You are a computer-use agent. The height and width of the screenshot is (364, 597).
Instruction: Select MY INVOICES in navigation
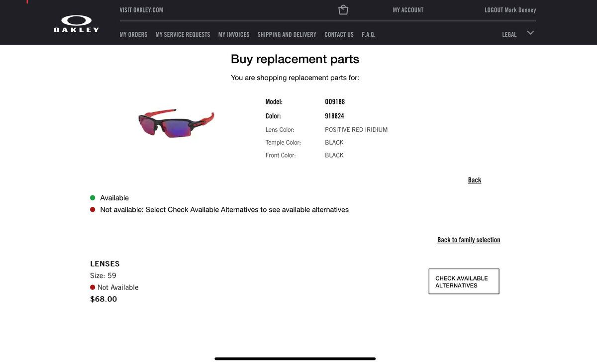[233, 35]
